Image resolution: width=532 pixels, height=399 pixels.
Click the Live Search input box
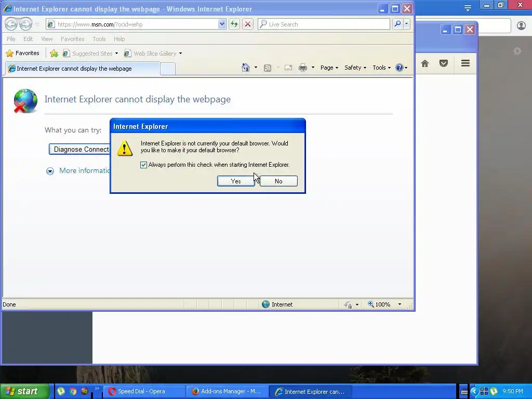(324, 24)
